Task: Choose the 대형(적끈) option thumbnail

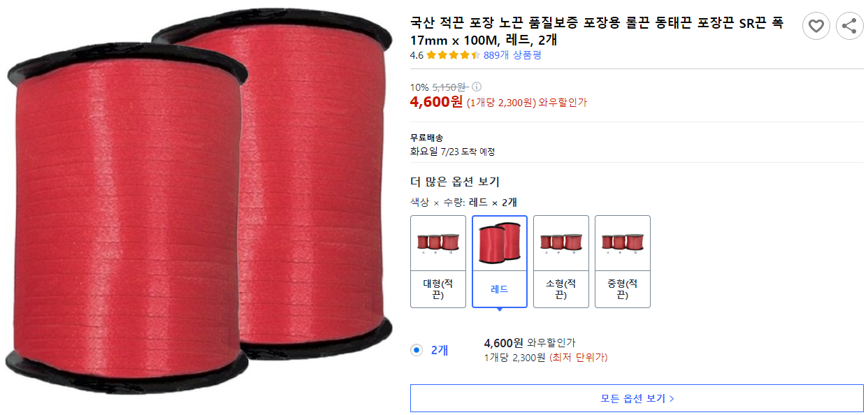Action: (x=438, y=261)
